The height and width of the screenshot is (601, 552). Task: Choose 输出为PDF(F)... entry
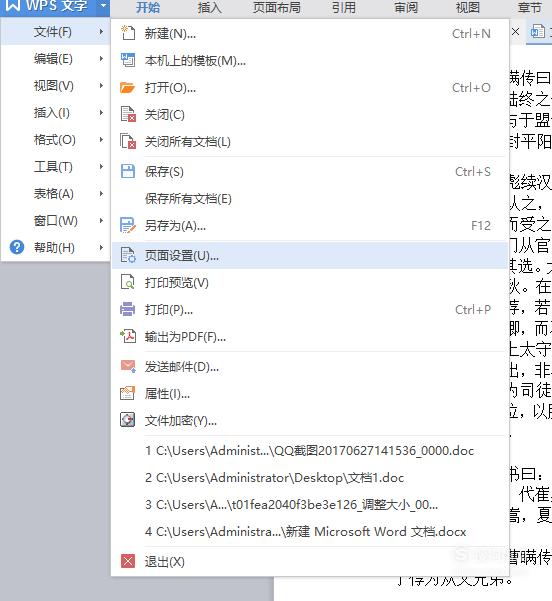pyautogui.click(x=310, y=337)
